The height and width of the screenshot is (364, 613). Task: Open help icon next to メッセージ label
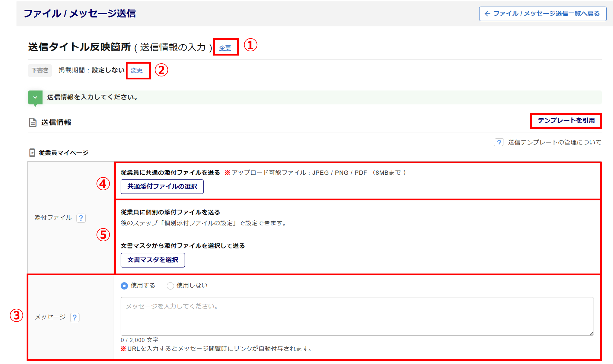click(x=75, y=317)
